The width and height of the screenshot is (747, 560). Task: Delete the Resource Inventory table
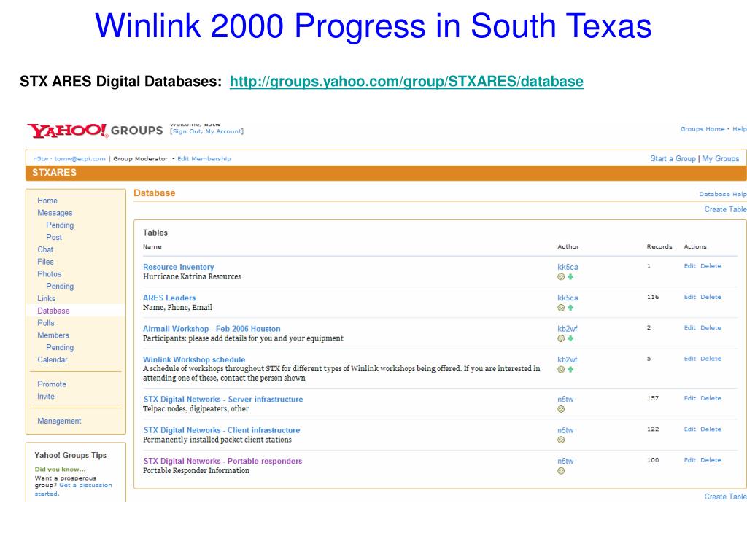click(711, 266)
